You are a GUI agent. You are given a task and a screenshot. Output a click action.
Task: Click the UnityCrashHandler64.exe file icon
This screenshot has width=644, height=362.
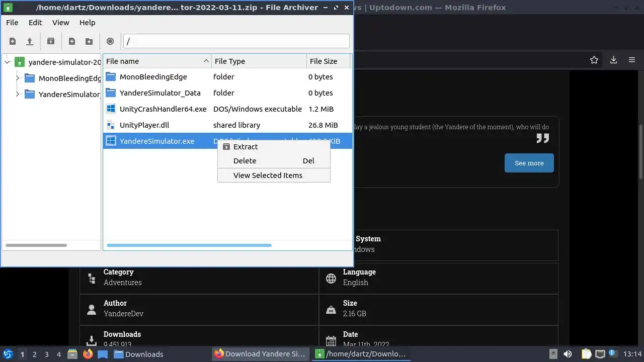[x=111, y=109]
